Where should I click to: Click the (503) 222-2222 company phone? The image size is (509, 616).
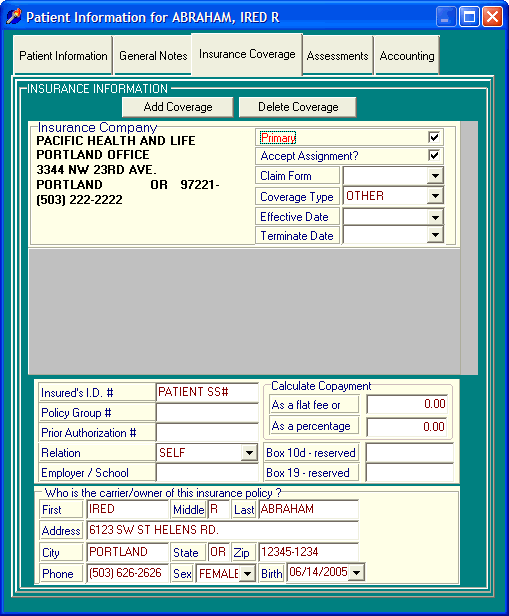(x=79, y=200)
